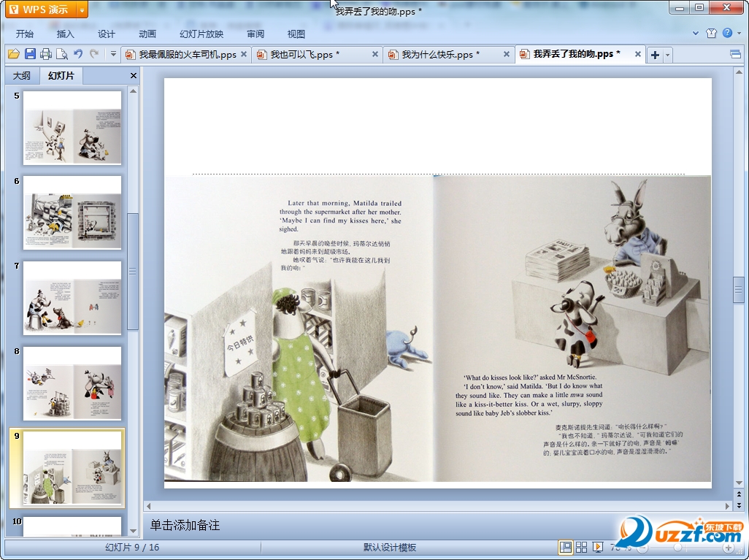Click the horizontal scroll right arrow
The height and width of the screenshot is (560, 749).
(728, 506)
